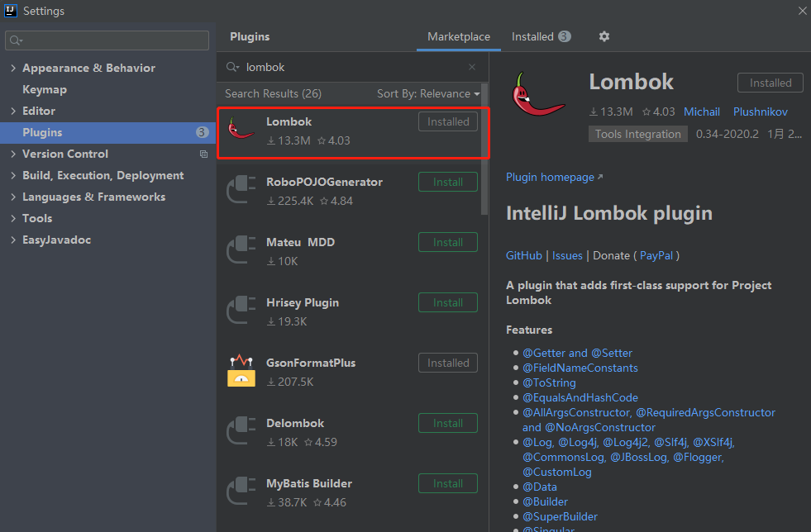
Task: Open the @EqualsAndHashCode link
Action: pyautogui.click(x=580, y=397)
